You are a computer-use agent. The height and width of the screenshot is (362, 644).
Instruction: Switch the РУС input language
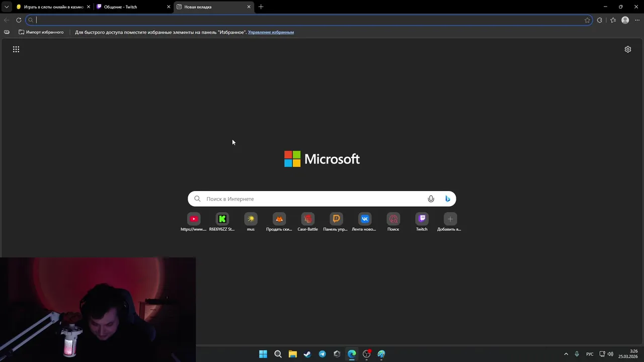pos(590,354)
